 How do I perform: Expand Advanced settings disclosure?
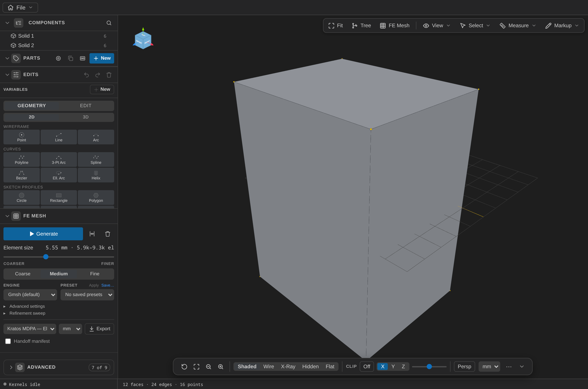pos(24,306)
